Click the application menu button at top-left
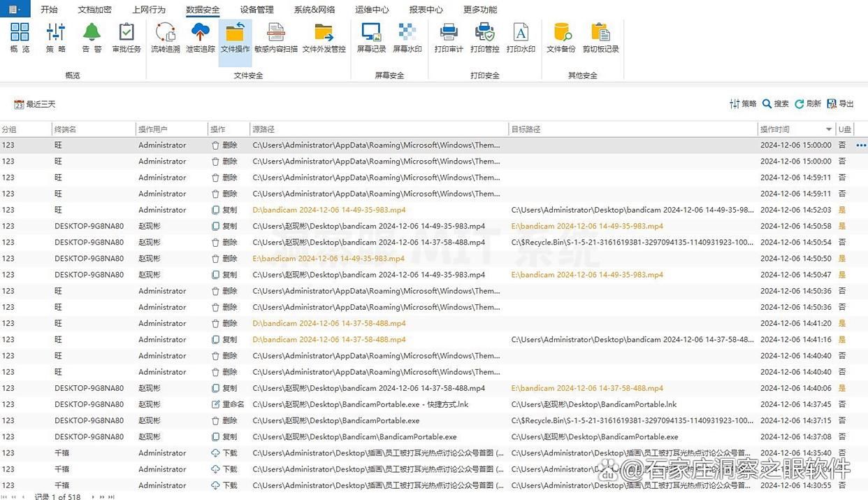This screenshot has height=500, width=868. point(15,9)
